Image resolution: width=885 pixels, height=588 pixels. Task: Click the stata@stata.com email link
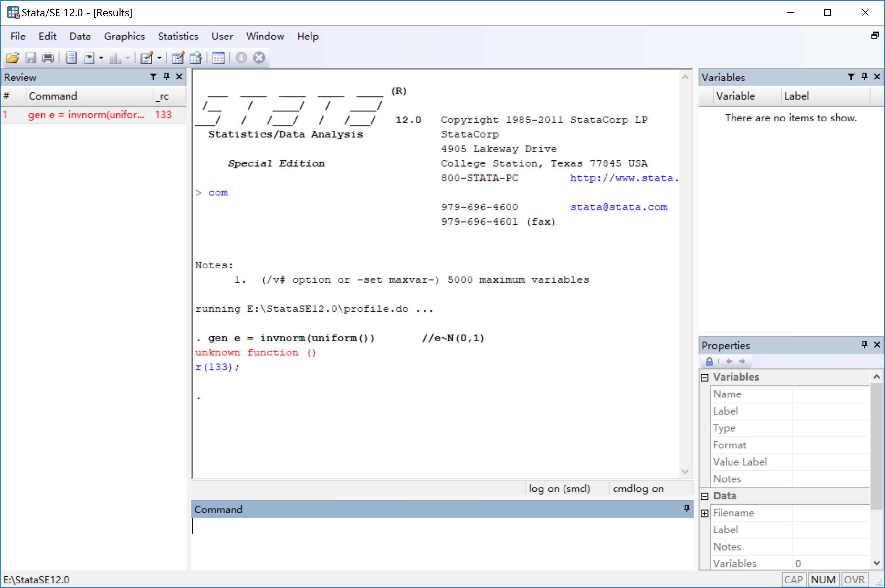pos(618,207)
